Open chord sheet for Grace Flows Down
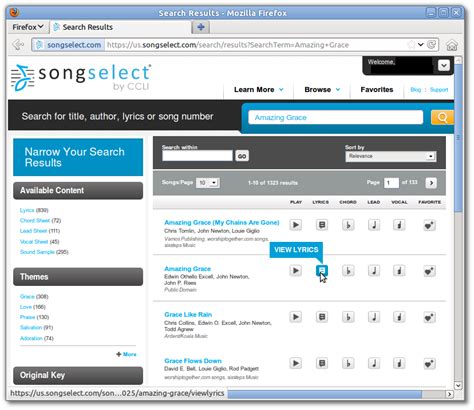The image size is (474, 410). (x=348, y=363)
